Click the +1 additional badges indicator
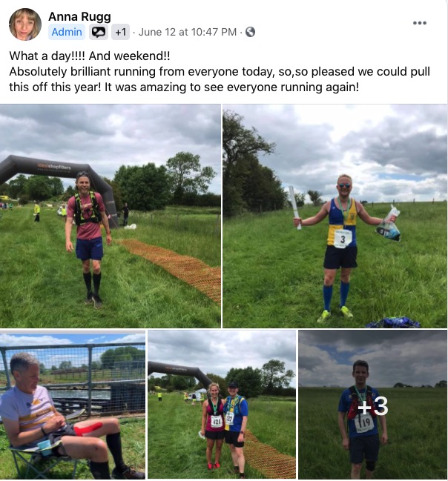 120,32
